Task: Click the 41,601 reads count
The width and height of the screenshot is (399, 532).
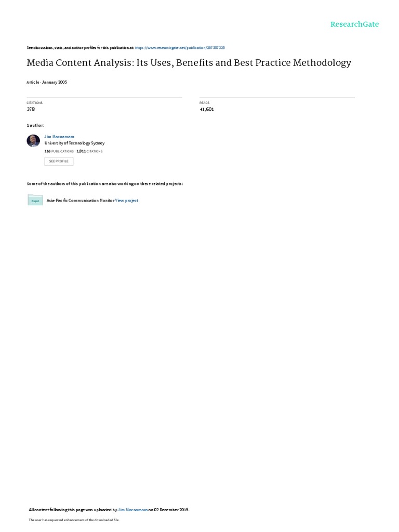Action: point(207,109)
